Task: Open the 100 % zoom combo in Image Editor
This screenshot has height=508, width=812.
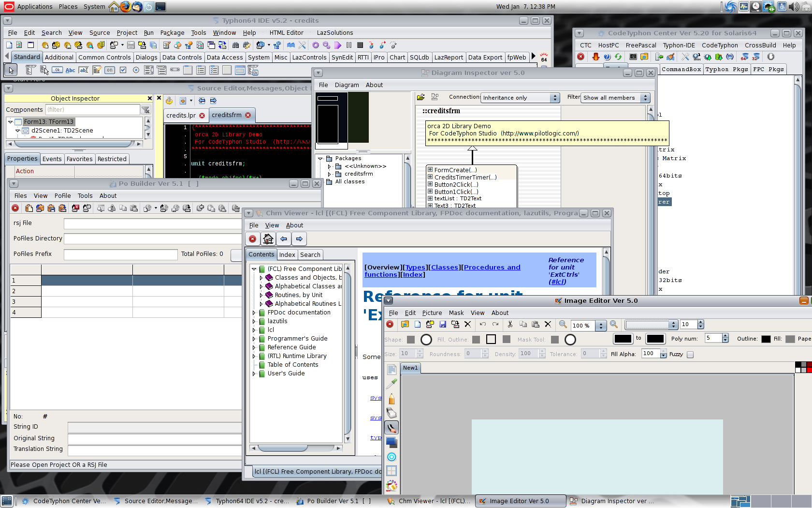Action: 588,326
